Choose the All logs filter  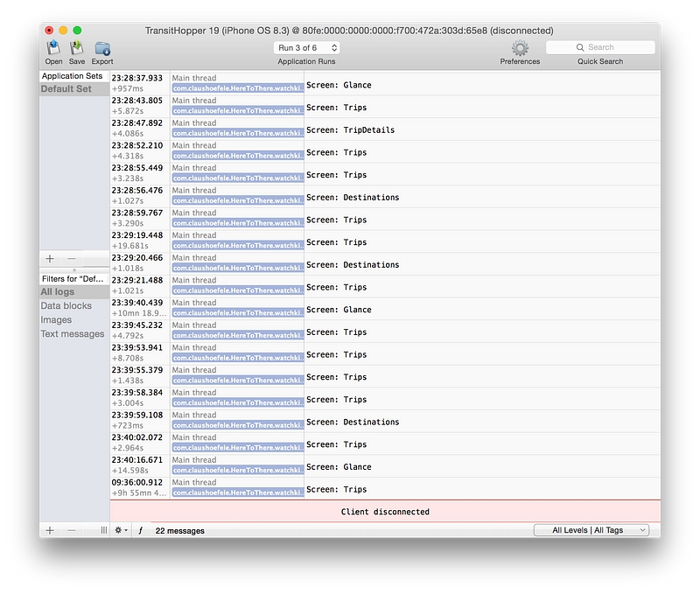(x=58, y=292)
